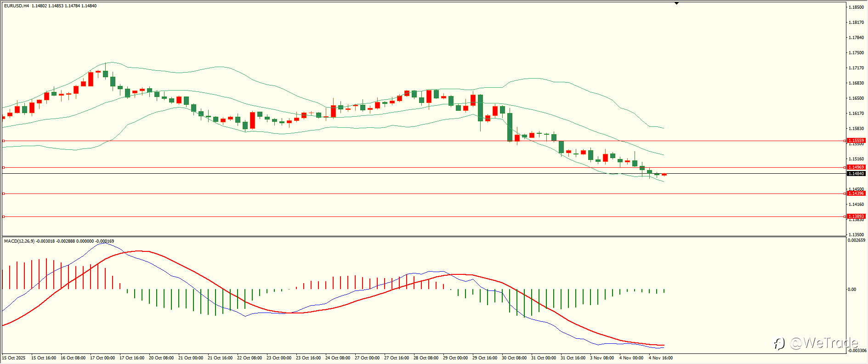The width and height of the screenshot is (868, 364).
Task: Click the 15 Oct 2025 date label
Action: coord(14,358)
